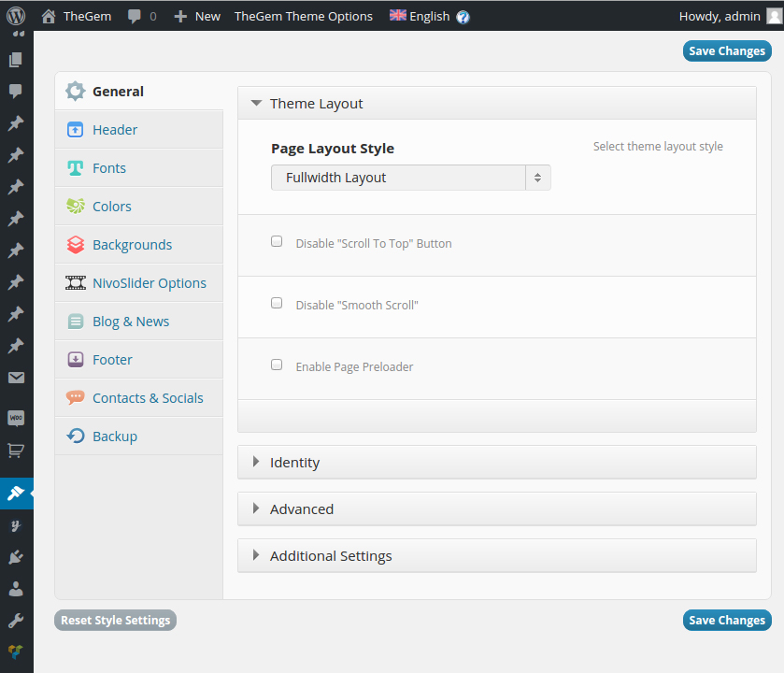The image size is (784, 673).
Task: Open the Page Layout Style dropdown
Action: pos(410,178)
